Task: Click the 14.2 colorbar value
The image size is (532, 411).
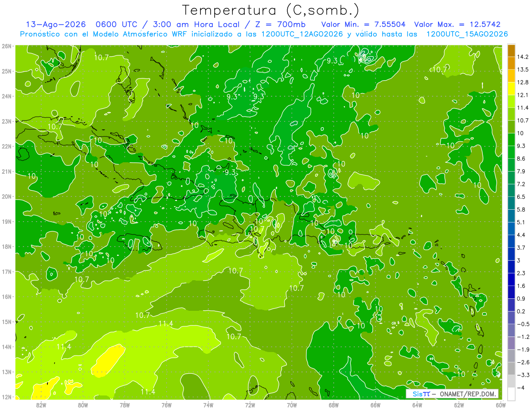Action: [x=523, y=57]
